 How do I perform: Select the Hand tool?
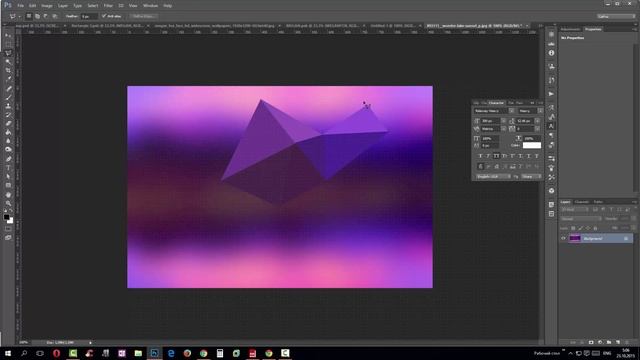point(8,195)
